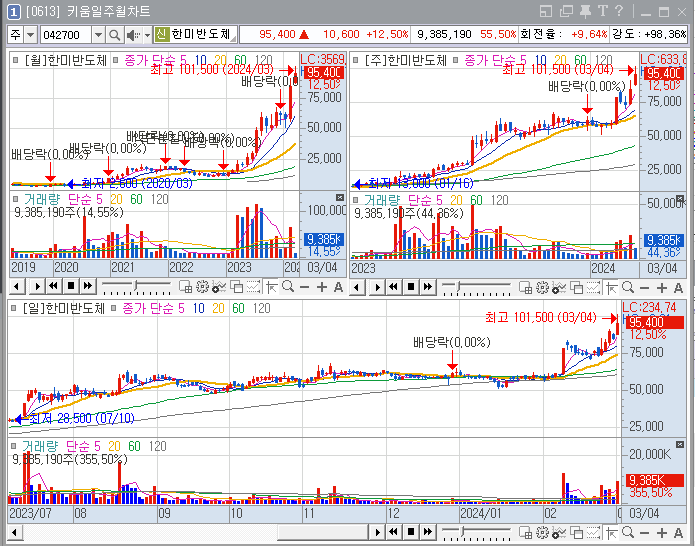Click monthly chart data grid icon
695x546 pixels.
click(x=185, y=287)
